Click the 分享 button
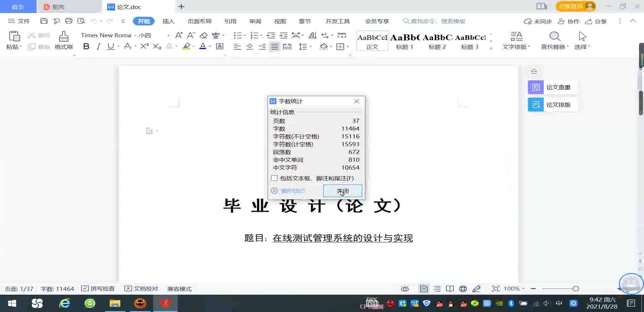Screen dimensions: 644x312 [x=596, y=21]
